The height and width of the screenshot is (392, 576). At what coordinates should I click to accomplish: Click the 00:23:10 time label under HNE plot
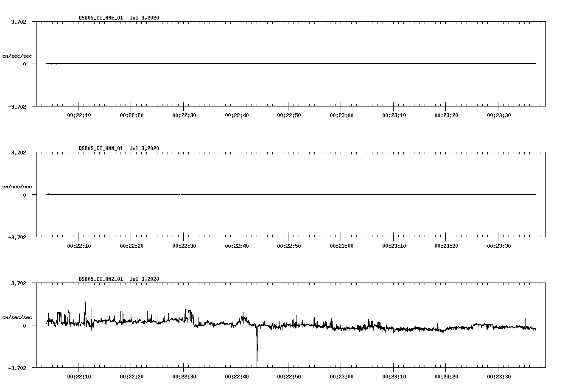394,115
